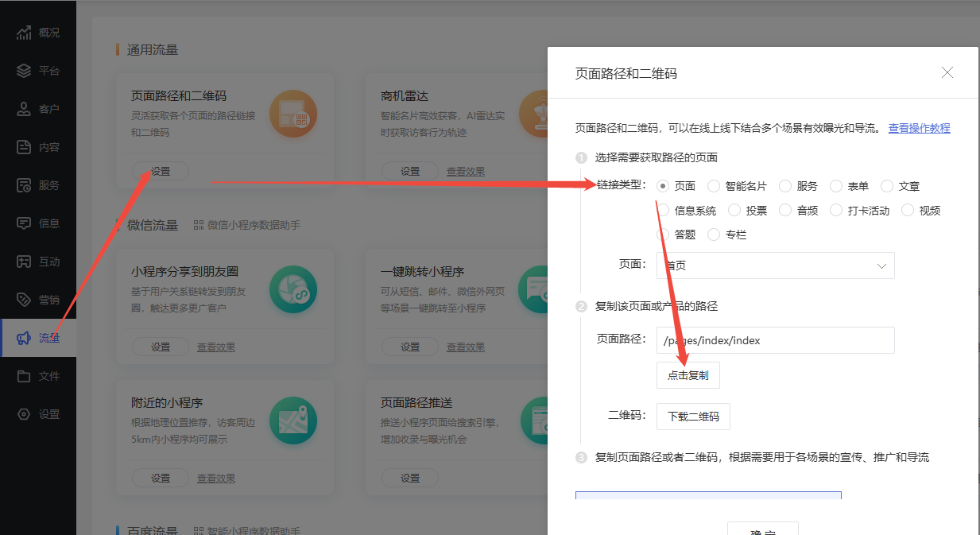This screenshot has width=980, height=535.
Task: Click the green 附近的小程序 map icon
Action: (x=292, y=421)
